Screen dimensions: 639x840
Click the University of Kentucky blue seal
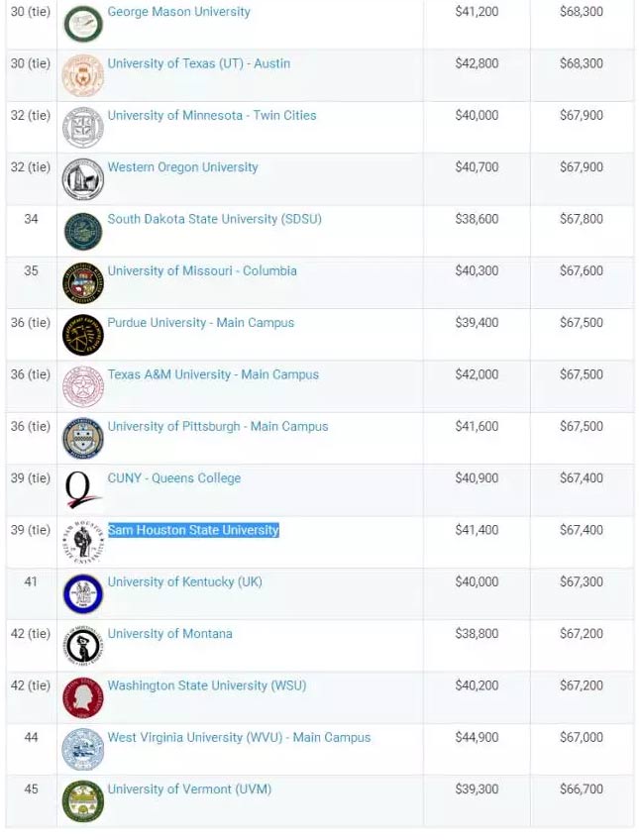pos(83,594)
